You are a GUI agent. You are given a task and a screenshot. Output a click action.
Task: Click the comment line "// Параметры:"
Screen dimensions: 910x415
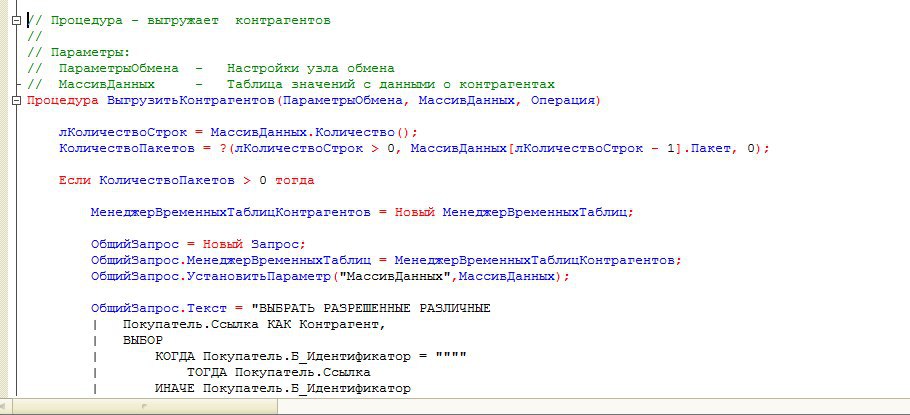pyautogui.click(x=79, y=52)
